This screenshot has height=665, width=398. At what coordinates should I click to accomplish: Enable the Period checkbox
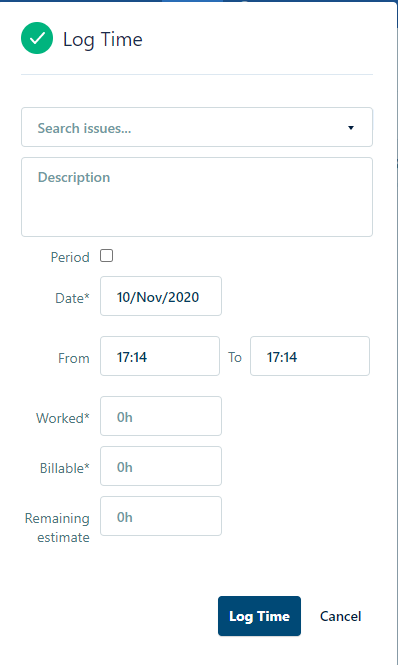tap(107, 256)
